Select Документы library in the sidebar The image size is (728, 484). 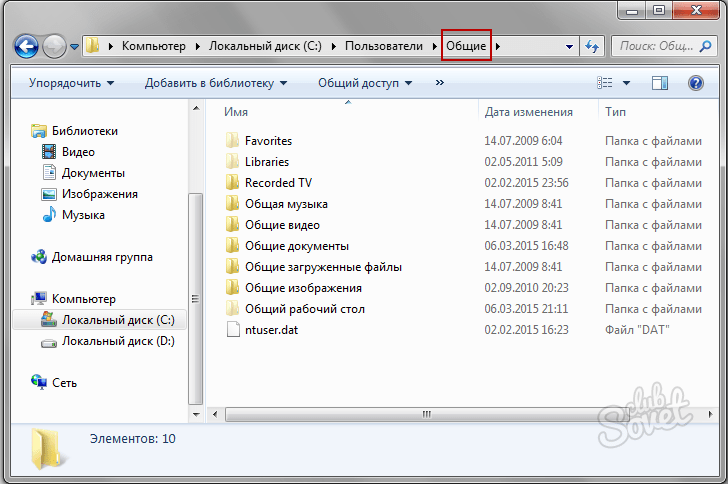click(x=93, y=173)
